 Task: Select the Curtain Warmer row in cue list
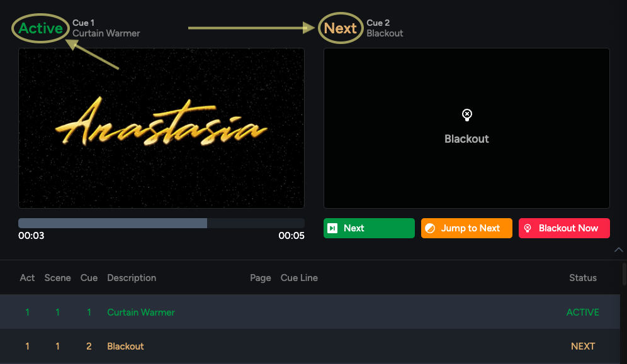[310, 312]
